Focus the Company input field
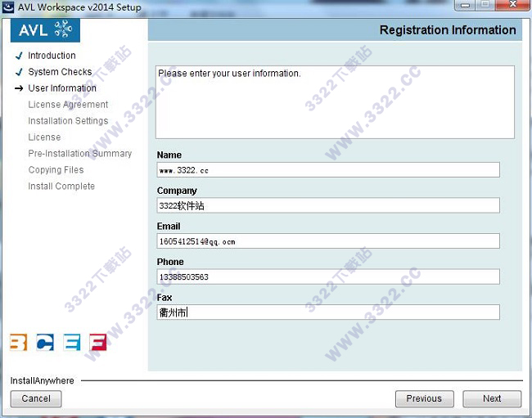Screen dimensions: 532x418 (328, 205)
